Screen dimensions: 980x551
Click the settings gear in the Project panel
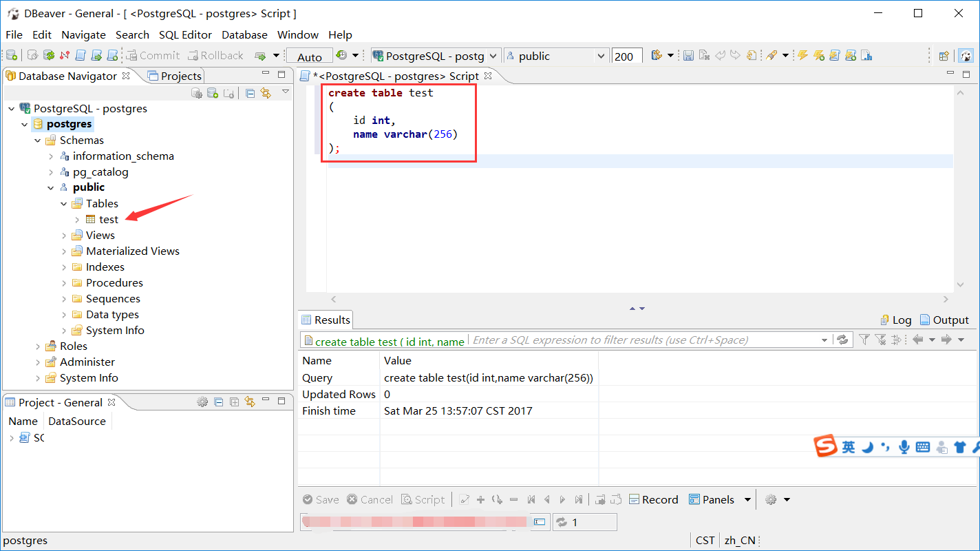point(202,402)
